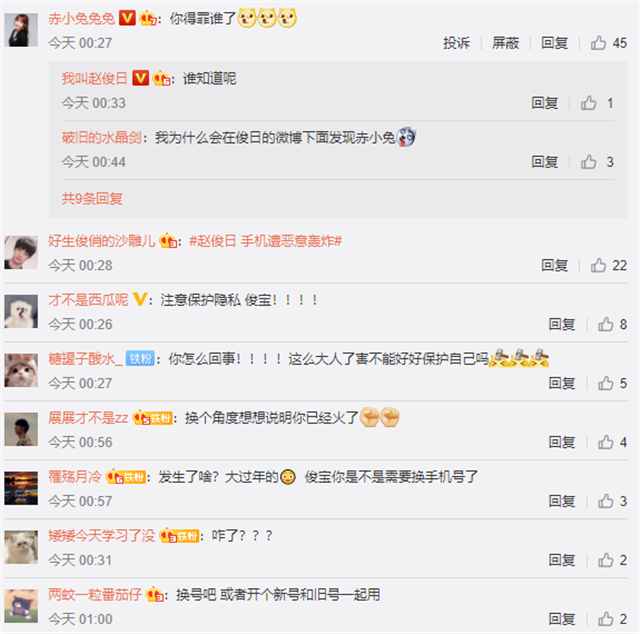The image size is (640, 634).
Task: Like 好生俊俏的沙雕儿's comment with 22 likes
Action: pos(598,265)
